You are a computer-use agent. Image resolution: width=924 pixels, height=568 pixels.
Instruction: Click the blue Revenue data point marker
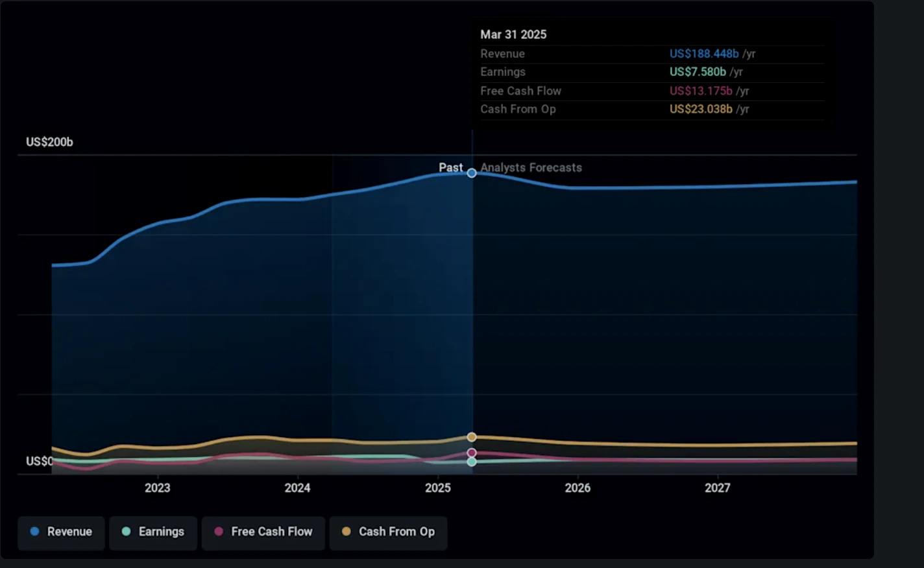(x=472, y=173)
